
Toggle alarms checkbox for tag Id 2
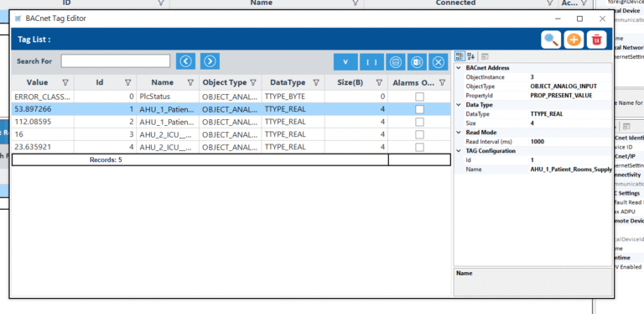419,122
